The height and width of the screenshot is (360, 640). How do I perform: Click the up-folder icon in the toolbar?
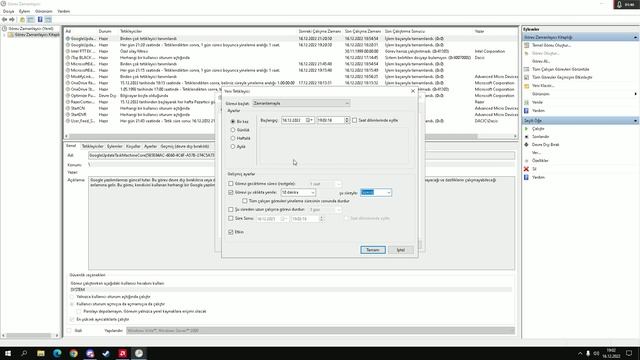click(22, 20)
